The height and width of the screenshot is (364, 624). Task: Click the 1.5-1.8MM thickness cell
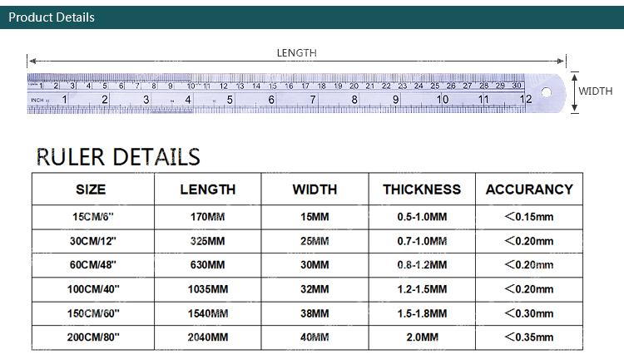coord(422,313)
